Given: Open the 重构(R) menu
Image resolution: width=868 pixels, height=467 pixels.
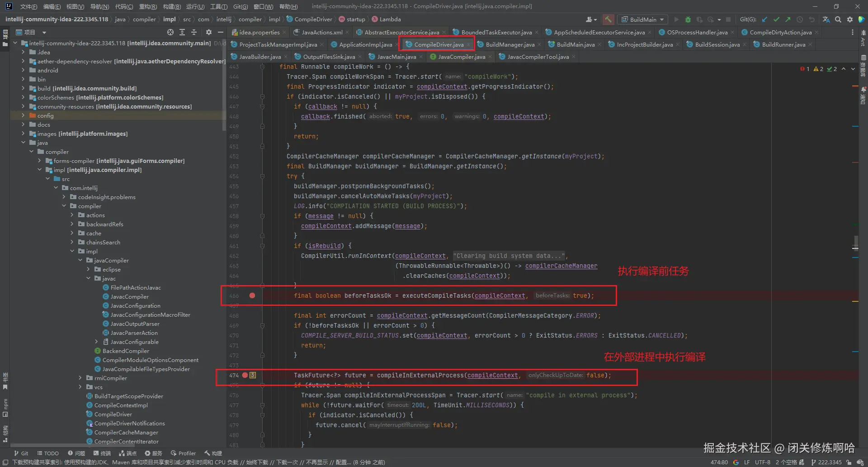Looking at the screenshot, I should coord(148,6).
